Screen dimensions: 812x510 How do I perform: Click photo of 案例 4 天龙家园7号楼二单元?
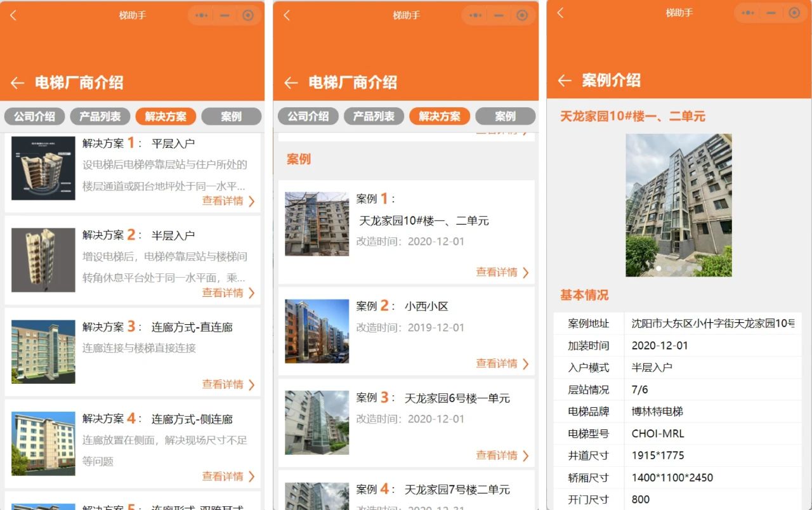click(x=317, y=495)
